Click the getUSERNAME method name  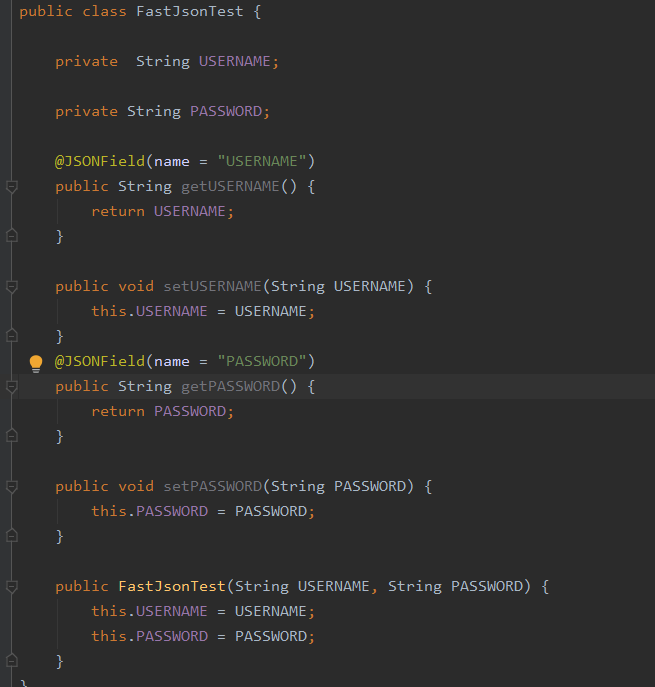pyautogui.click(x=230, y=187)
